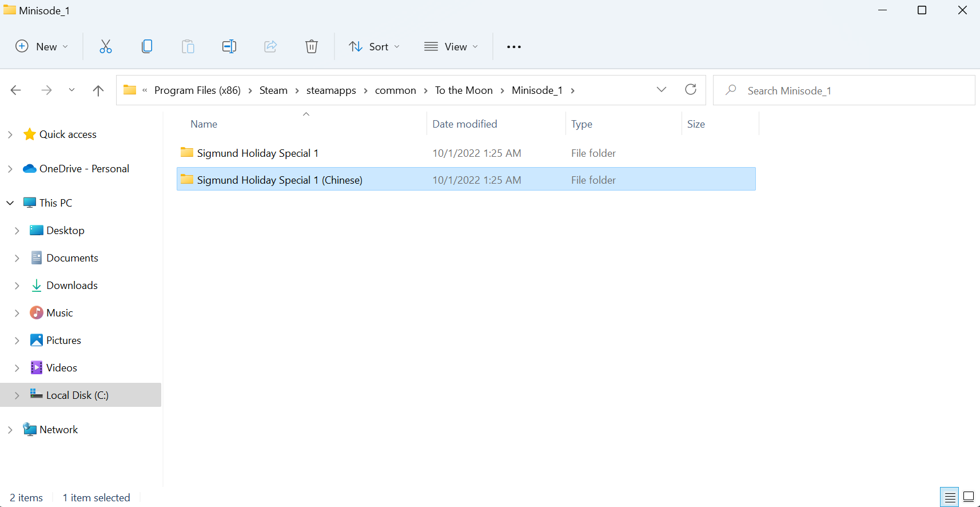The height and width of the screenshot is (507, 980).
Task: Select Sigmund Holiday Special 1 folder name
Action: [x=258, y=153]
